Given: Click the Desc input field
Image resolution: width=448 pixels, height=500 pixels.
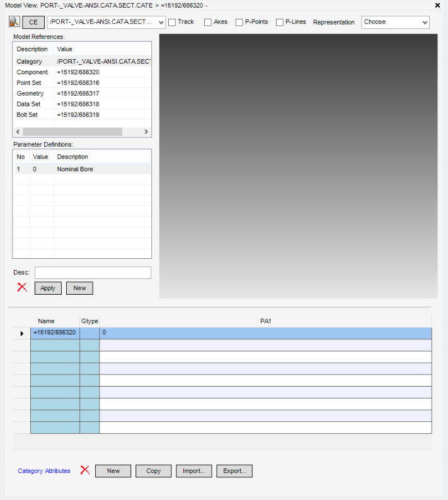Looking at the screenshot, I should (x=93, y=273).
